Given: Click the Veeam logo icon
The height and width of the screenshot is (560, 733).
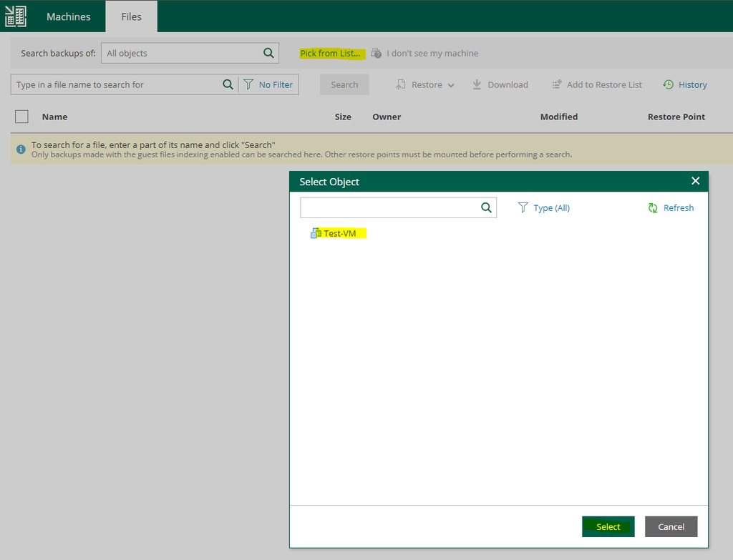Looking at the screenshot, I should pyautogui.click(x=16, y=16).
